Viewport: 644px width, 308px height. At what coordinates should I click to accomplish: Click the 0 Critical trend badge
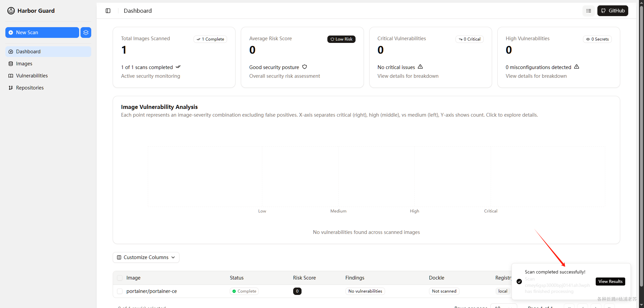pos(470,39)
